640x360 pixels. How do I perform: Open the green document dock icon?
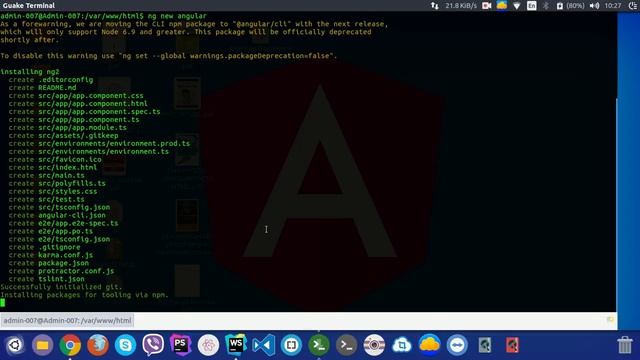pos(484,345)
